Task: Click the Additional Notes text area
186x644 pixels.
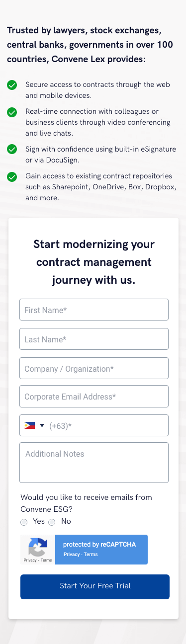Action: tap(94, 463)
